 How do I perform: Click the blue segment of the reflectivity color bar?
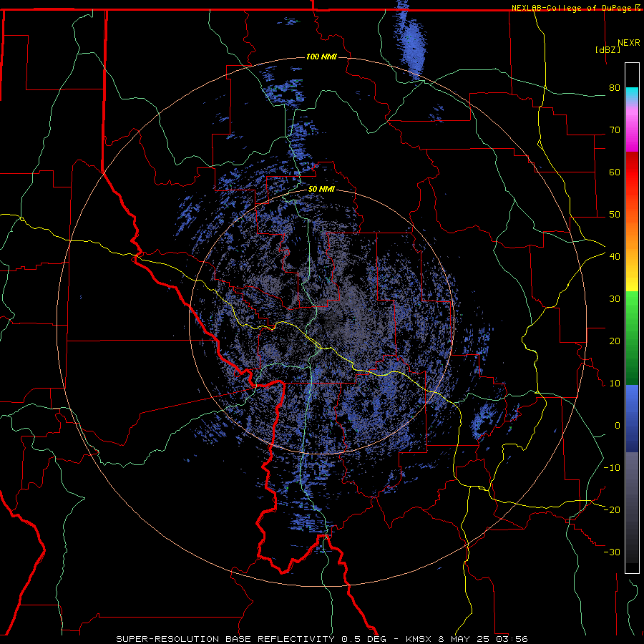[x=632, y=418]
